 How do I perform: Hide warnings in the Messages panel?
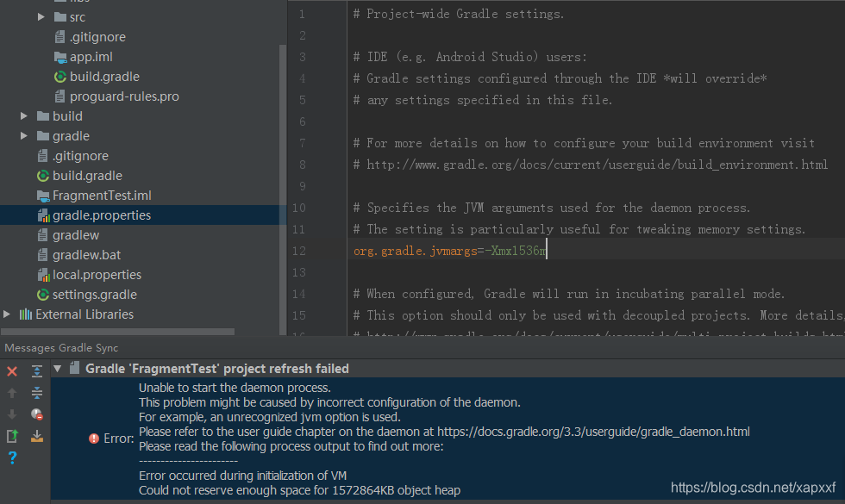point(36,415)
